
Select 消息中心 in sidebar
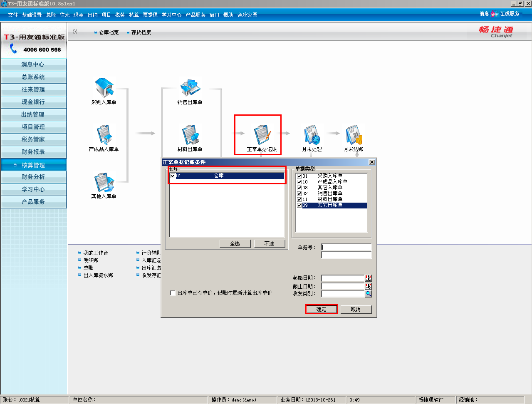click(x=33, y=64)
